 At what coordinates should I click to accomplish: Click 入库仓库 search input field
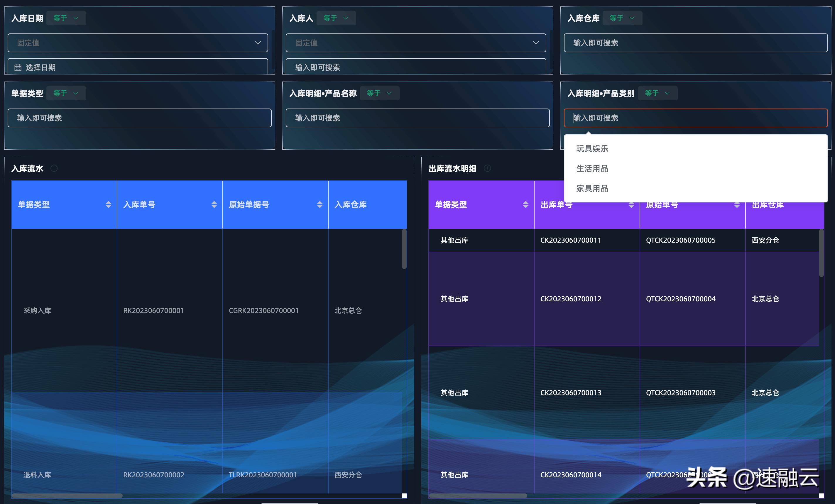(695, 43)
